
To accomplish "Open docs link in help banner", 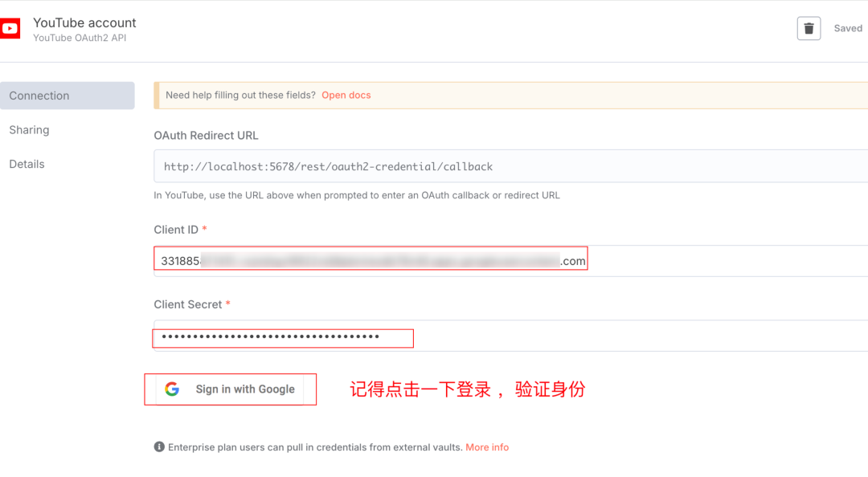I will 346,96.
